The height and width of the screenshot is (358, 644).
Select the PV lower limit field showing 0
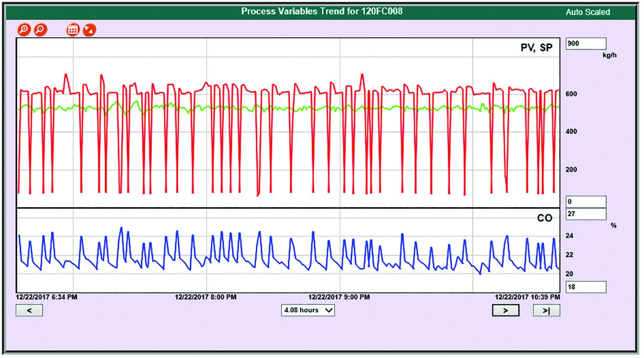tap(586, 202)
